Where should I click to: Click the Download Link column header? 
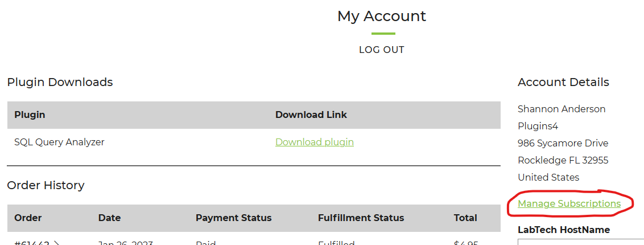tap(311, 115)
